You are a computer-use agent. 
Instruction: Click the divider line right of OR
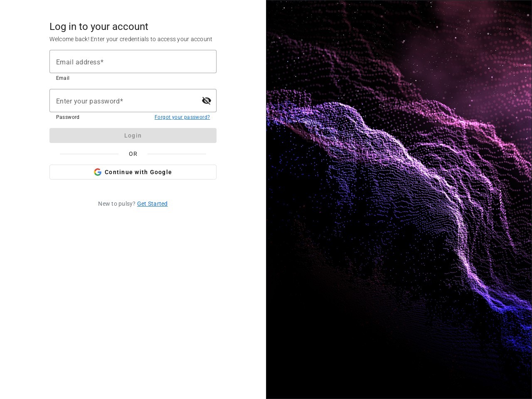pyautogui.click(x=177, y=154)
